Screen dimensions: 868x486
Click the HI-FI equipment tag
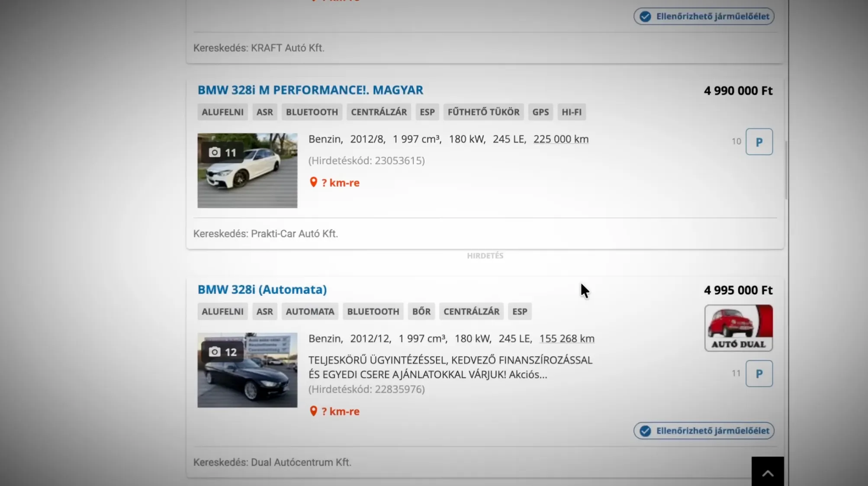[x=572, y=112]
